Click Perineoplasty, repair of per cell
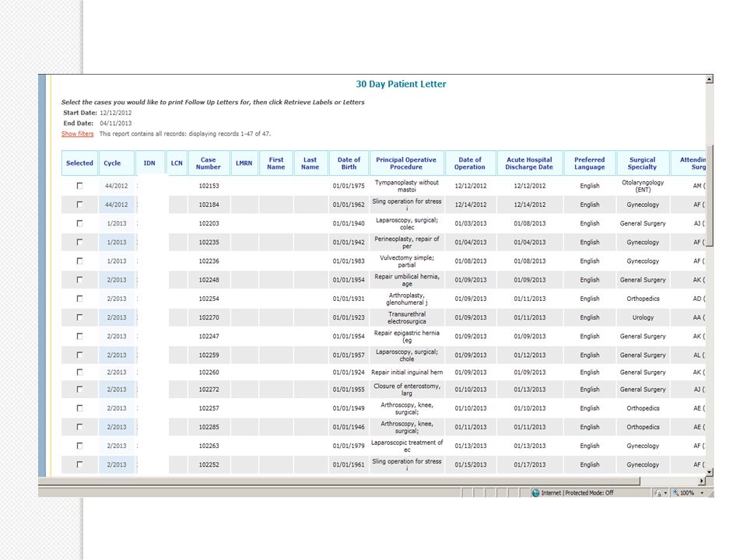 pos(407,242)
